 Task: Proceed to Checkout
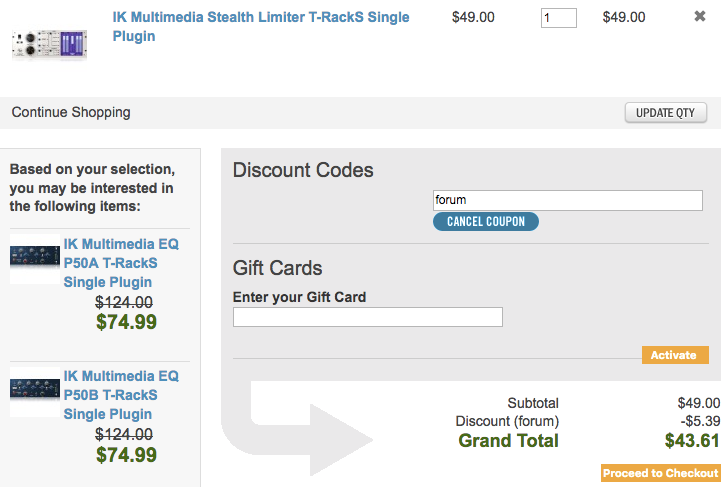660,473
